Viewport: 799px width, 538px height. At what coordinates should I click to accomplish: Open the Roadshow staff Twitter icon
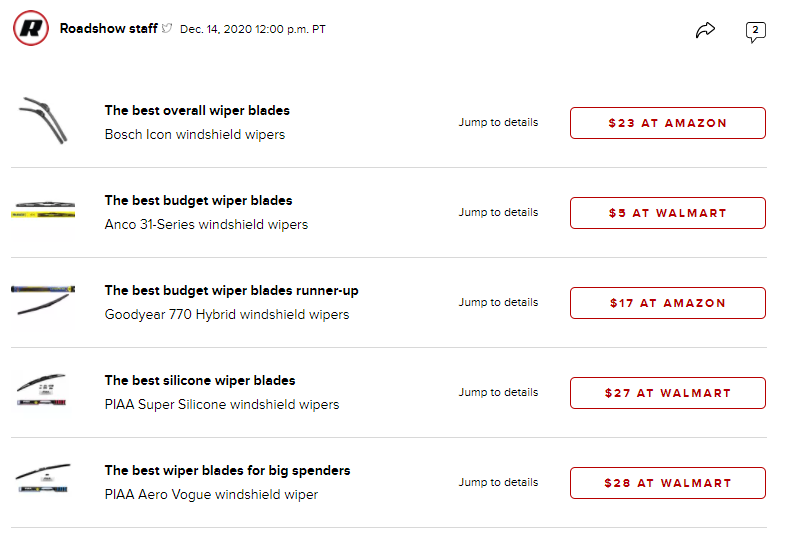[x=168, y=29]
